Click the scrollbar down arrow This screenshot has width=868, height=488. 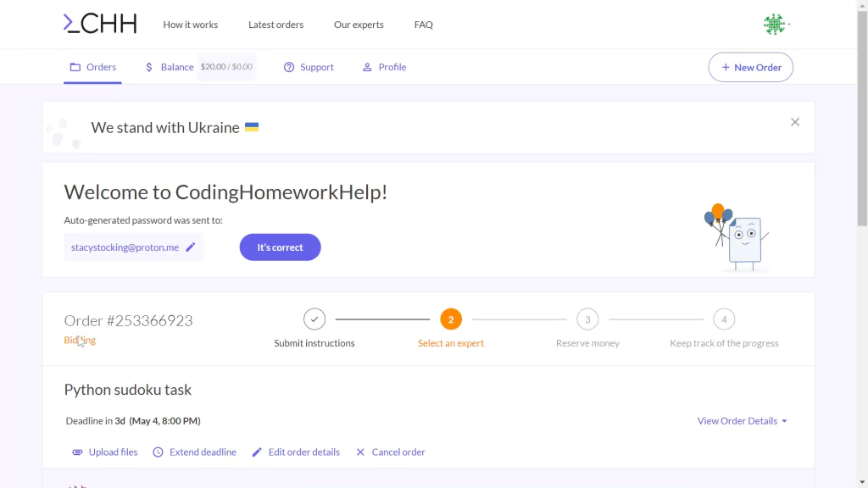click(862, 482)
